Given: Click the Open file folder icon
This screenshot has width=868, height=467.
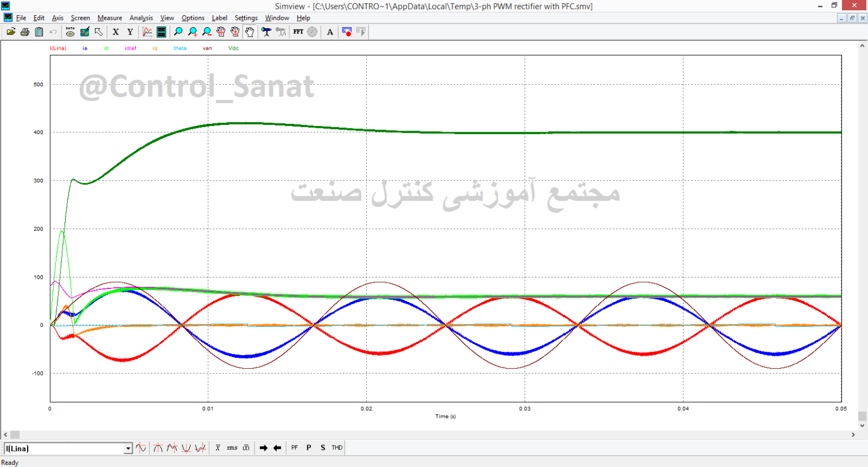Looking at the screenshot, I should pos(11,32).
